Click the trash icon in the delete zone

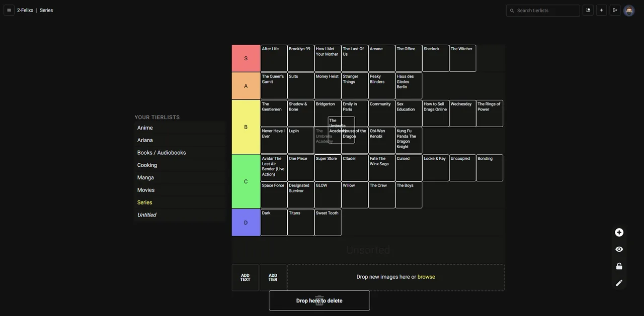click(319, 301)
